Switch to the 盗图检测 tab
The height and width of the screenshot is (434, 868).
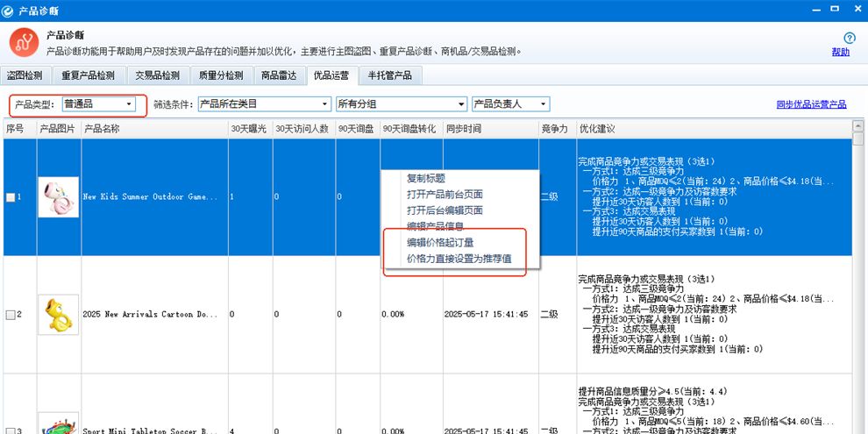25,75
